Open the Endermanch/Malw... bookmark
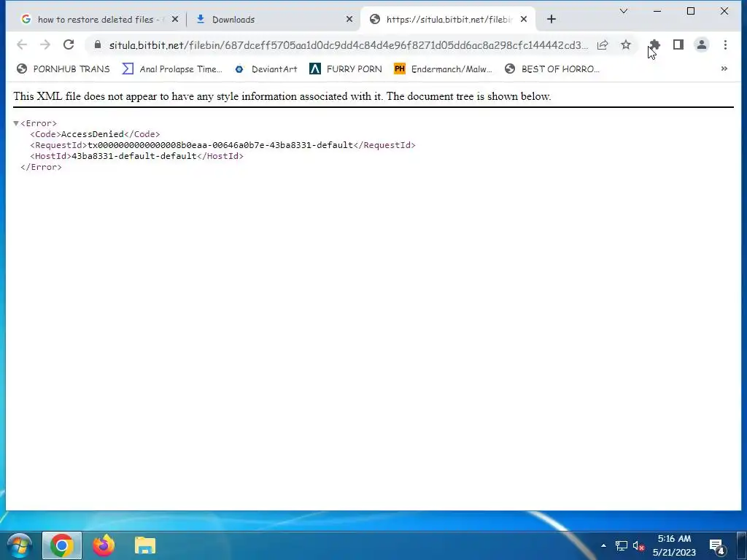 click(x=443, y=69)
